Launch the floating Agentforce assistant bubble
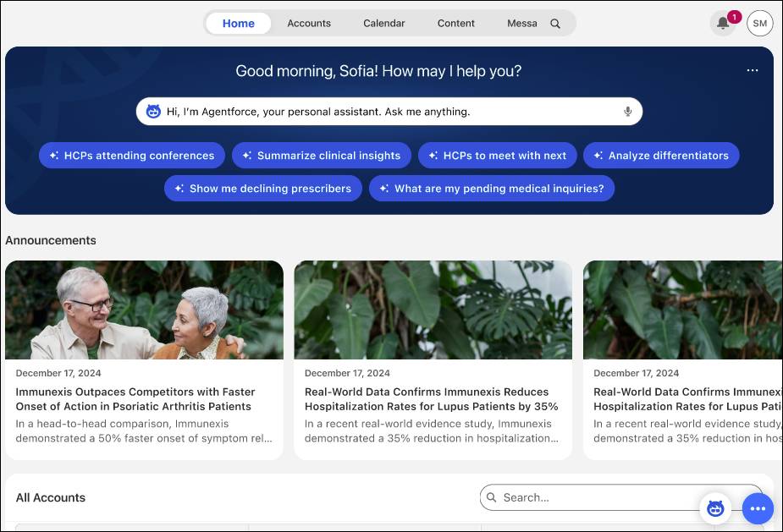The height and width of the screenshot is (532, 783). tap(715, 508)
